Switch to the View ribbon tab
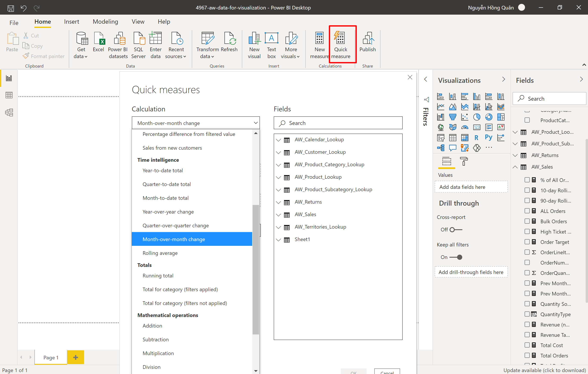The image size is (588, 374). tap(138, 22)
